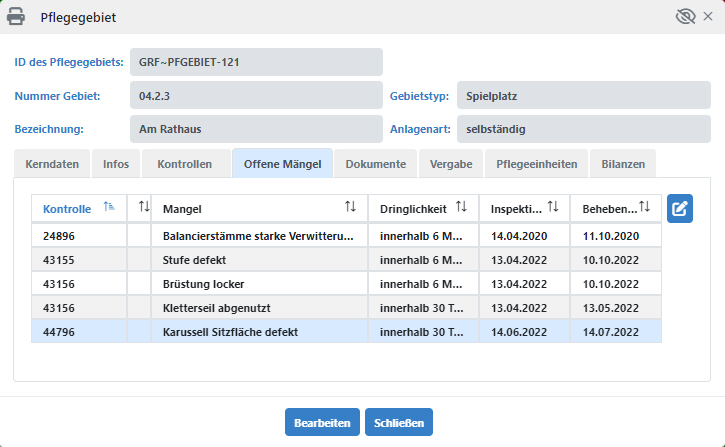Click the printer icon in title bar
Viewport: 725px width, 447px height.
coord(17,17)
